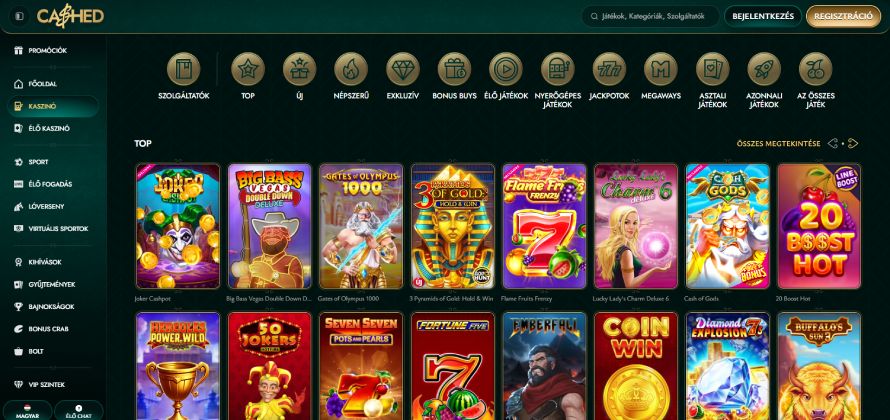
Task: Click the Regisztráció button
Action: click(843, 16)
